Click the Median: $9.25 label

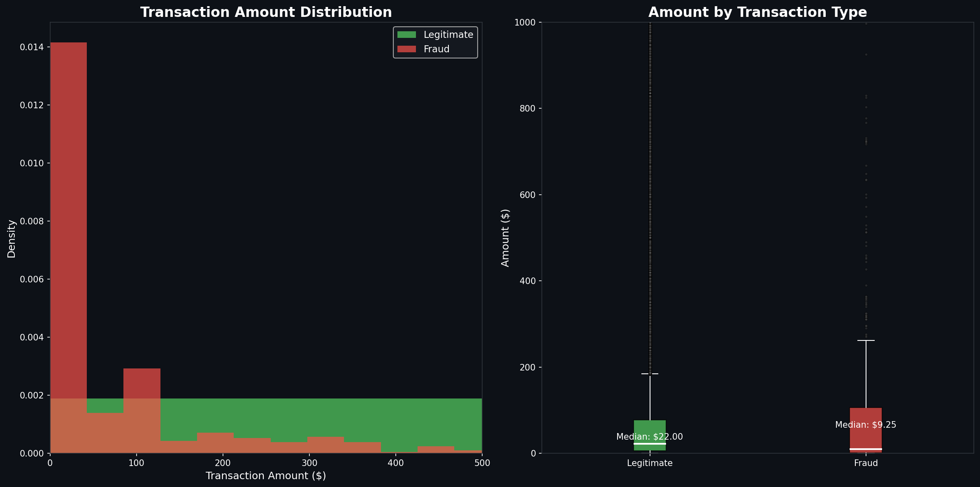pyautogui.click(x=865, y=424)
